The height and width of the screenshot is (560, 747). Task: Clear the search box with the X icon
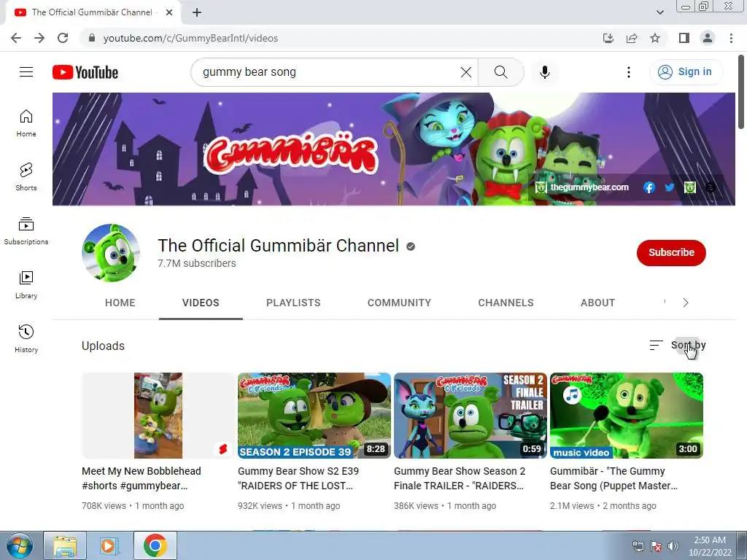pos(466,72)
